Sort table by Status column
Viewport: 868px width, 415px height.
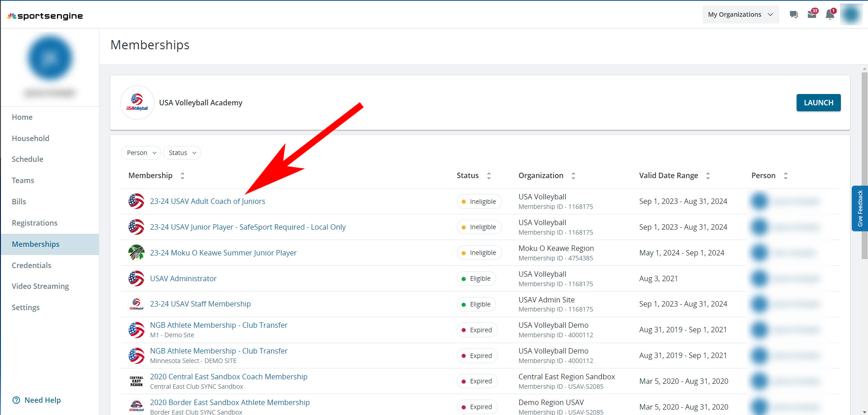pyautogui.click(x=488, y=176)
